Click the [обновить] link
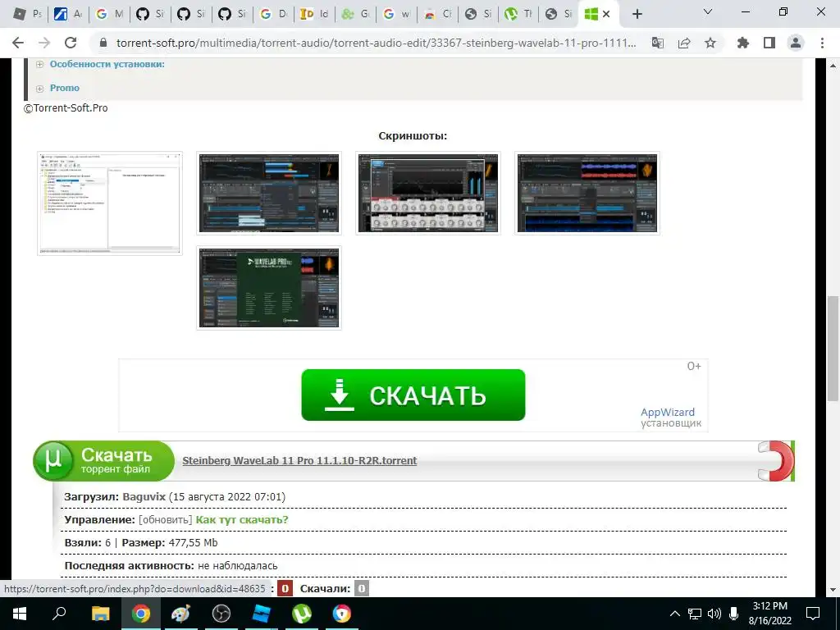Viewport: 840px width, 630px height. coord(165,519)
